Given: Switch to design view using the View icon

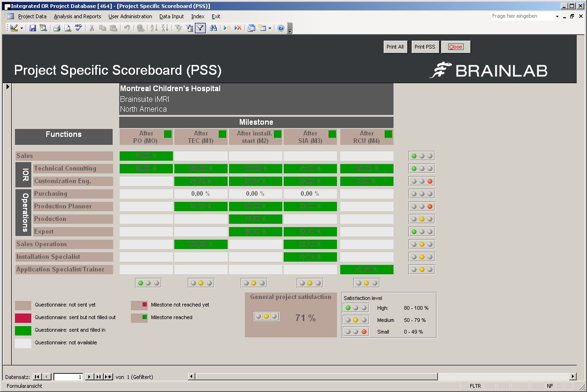Looking at the screenshot, I should pos(14,28).
